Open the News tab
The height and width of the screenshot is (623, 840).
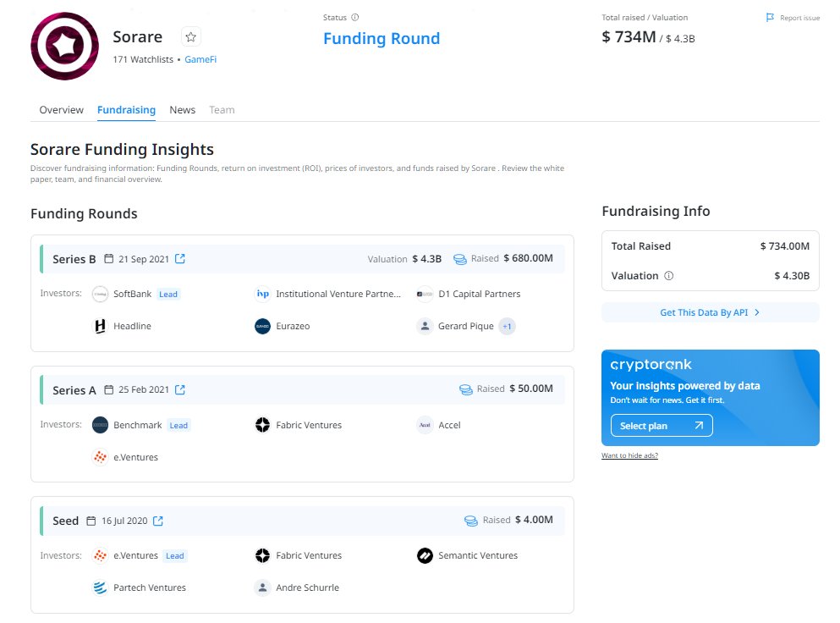click(182, 110)
